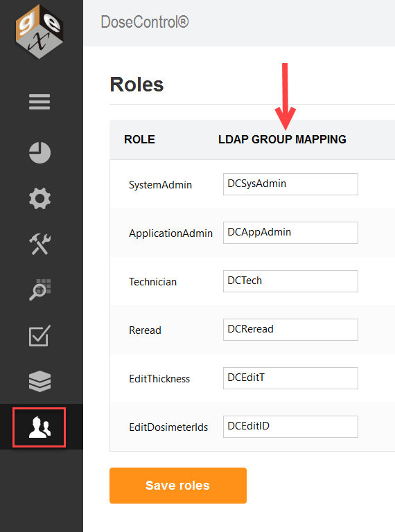This screenshot has height=532, width=395.
Task: Open the stacked layers icon
Action: tap(39, 381)
